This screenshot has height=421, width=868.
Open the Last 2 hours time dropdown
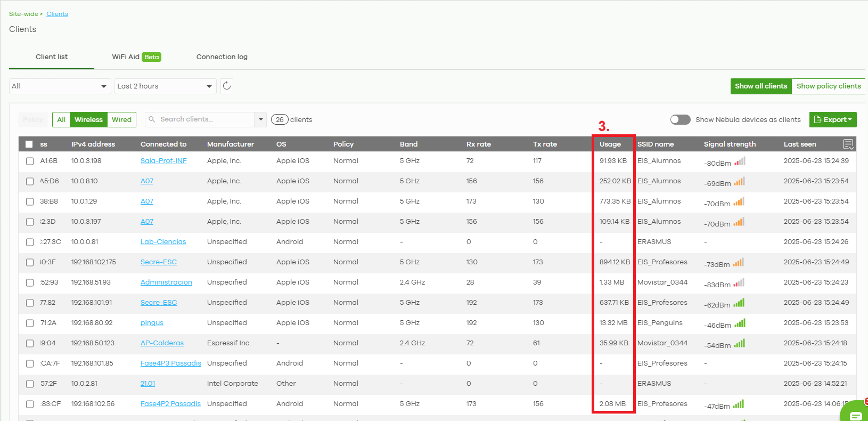tap(166, 86)
